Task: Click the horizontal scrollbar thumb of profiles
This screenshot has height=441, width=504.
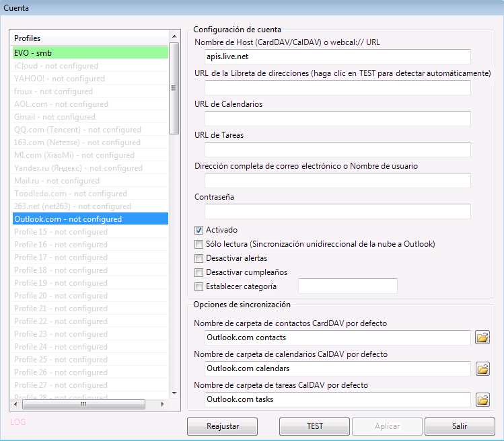Action: (83, 405)
